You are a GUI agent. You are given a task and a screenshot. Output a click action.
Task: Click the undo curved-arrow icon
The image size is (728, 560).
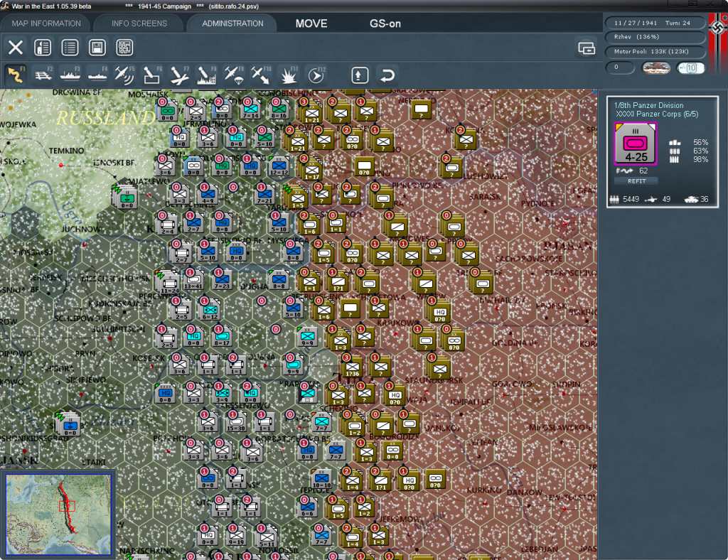387,75
